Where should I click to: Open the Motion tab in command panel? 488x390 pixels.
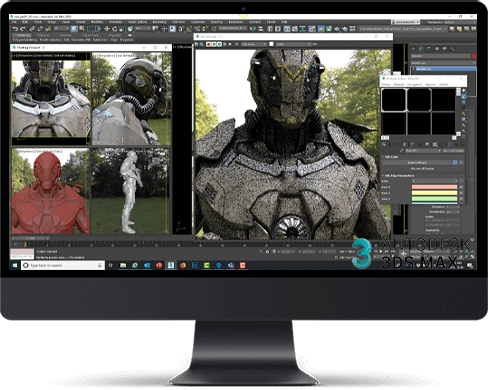tap(437, 49)
